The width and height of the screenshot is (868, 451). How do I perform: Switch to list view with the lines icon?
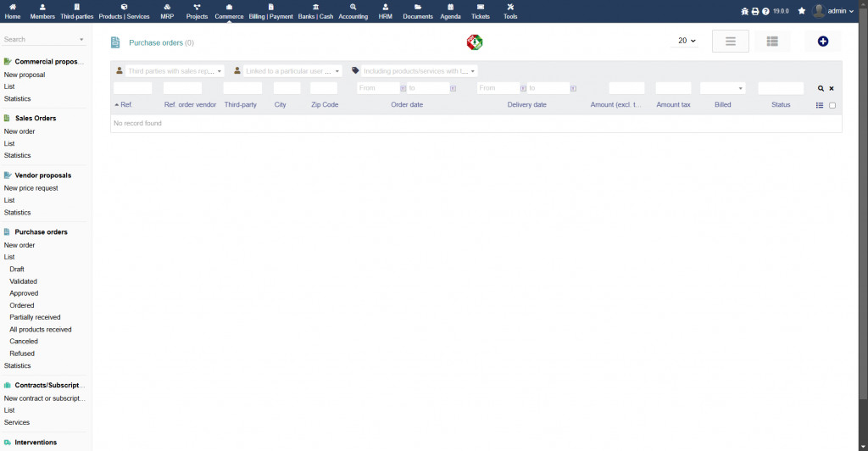730,41
